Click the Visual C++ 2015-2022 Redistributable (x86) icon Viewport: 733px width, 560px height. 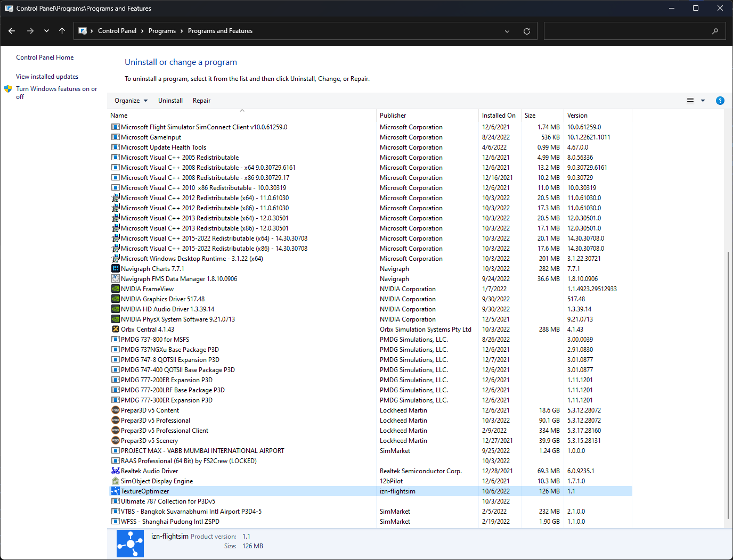115,249
